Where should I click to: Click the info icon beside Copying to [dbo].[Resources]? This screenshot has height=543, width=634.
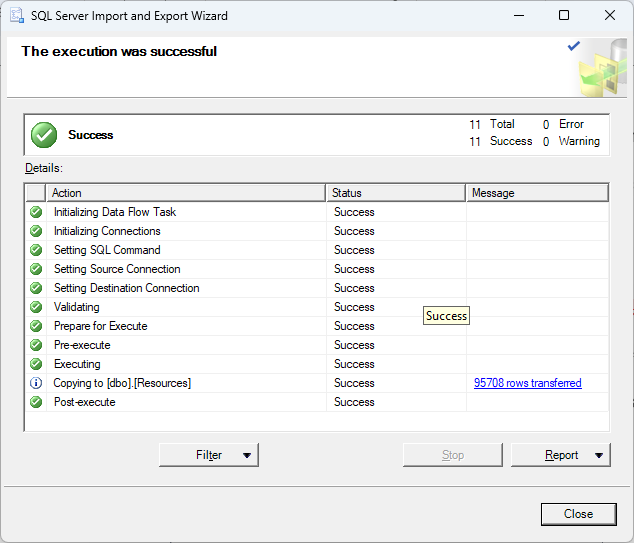[36, 383]
